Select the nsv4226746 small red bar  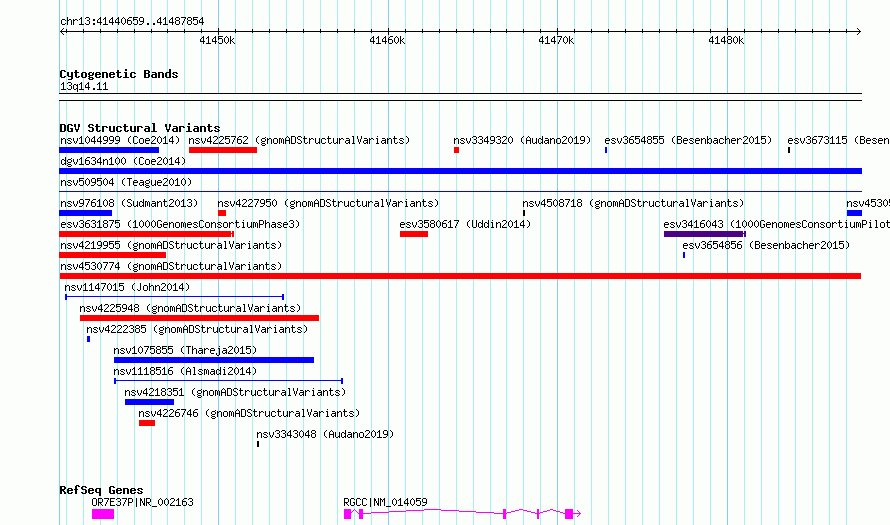[147, 423]
